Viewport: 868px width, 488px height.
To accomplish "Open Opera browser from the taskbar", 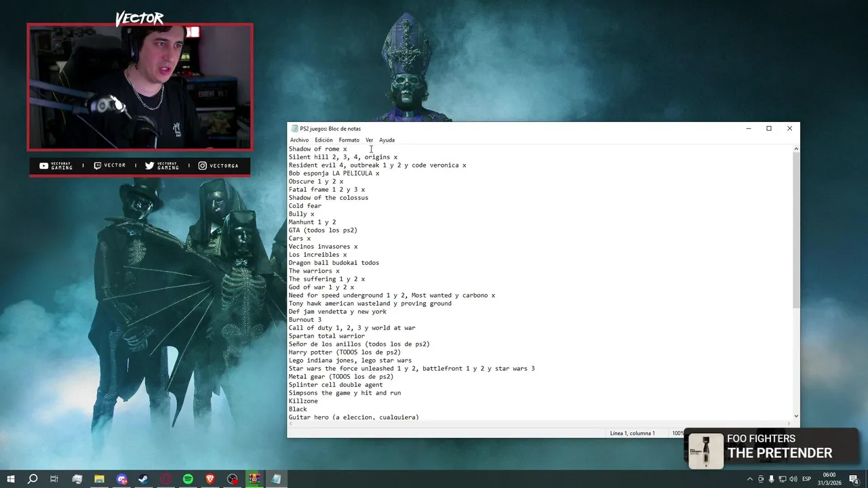I will tap(166, 479).
